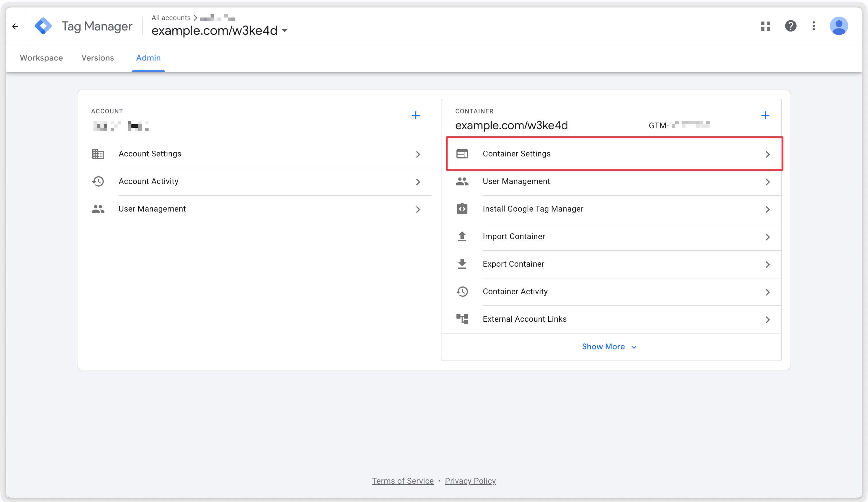Click the chevron on container User Management row
Viewport: 868px width, 502px height.
[767, 182]
